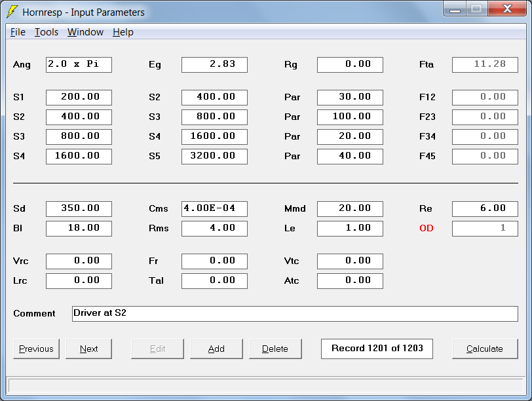Select the Sd field with 350.00

(79, 208)
